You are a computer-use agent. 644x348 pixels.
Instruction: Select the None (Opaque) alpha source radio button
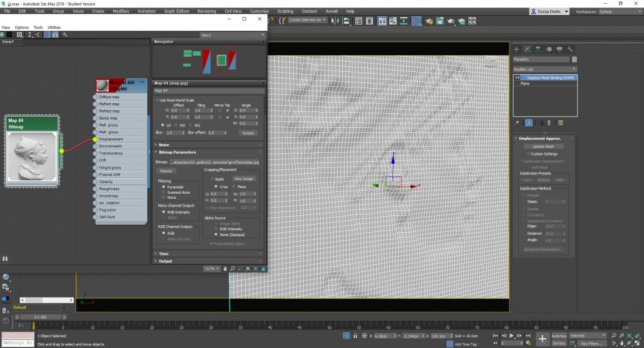coord(216,235)
